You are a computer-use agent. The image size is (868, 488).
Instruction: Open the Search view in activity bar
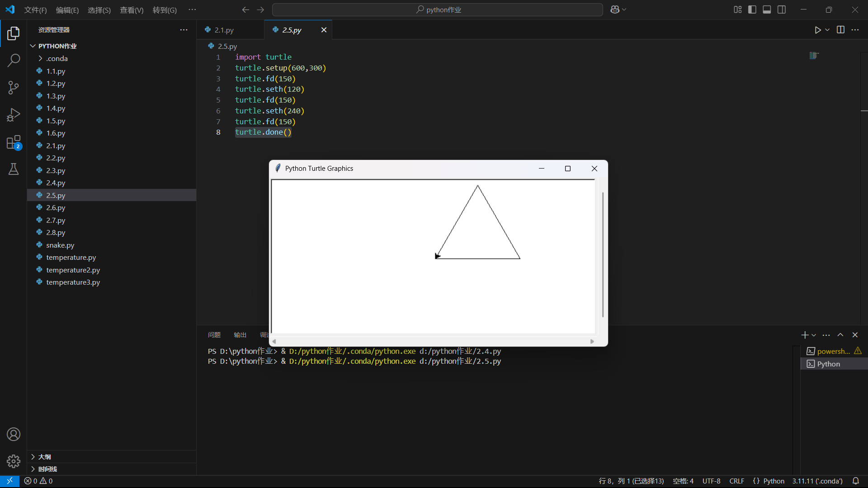click(x=14, y=60)
